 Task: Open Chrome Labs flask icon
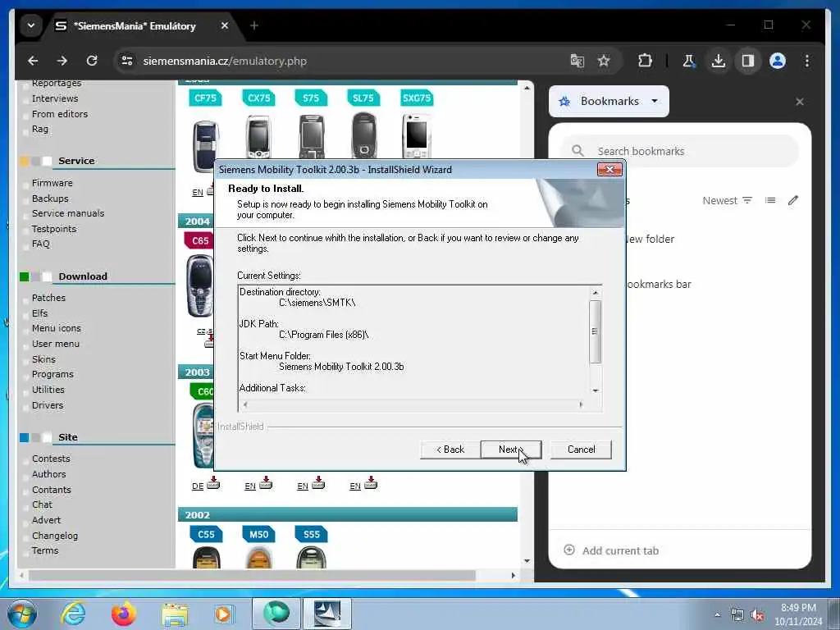pyautogui.click(x=689, y=61)
